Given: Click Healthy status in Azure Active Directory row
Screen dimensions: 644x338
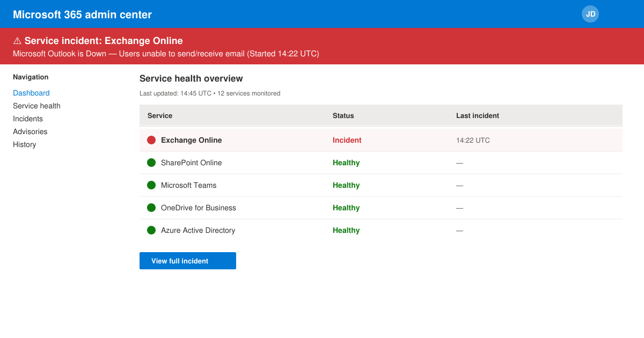Looking at the screenshot, I should 346,230.
